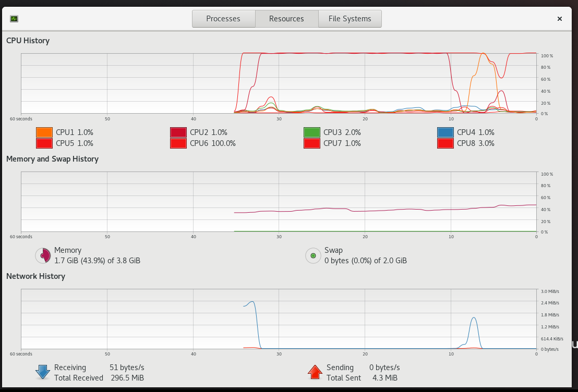Click the Swap usage circle icon
578x392 pixels.
tap(314, 255)
